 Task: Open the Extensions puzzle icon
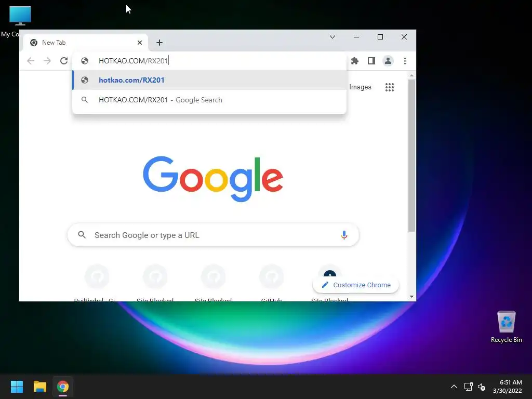point(354,61)
